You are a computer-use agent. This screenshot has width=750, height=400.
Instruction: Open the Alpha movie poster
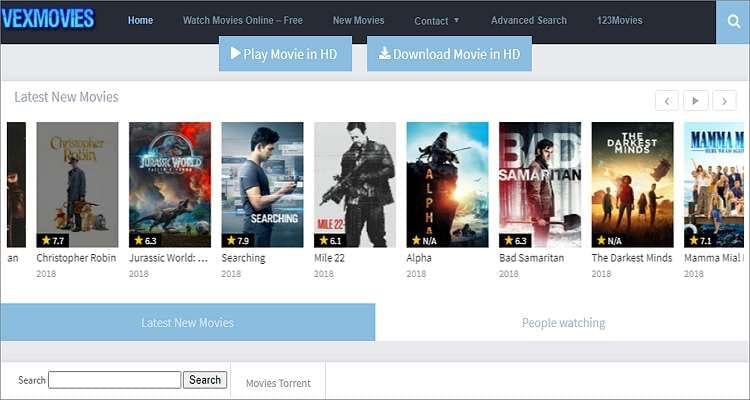coord(447,185)
